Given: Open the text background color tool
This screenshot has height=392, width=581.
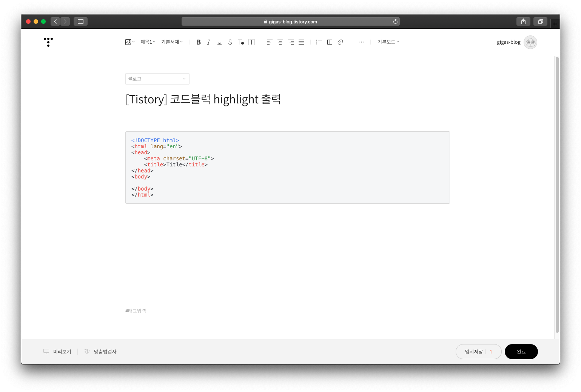Looking at the screenshot, I should pyautogui.click(x=252, y=42).
